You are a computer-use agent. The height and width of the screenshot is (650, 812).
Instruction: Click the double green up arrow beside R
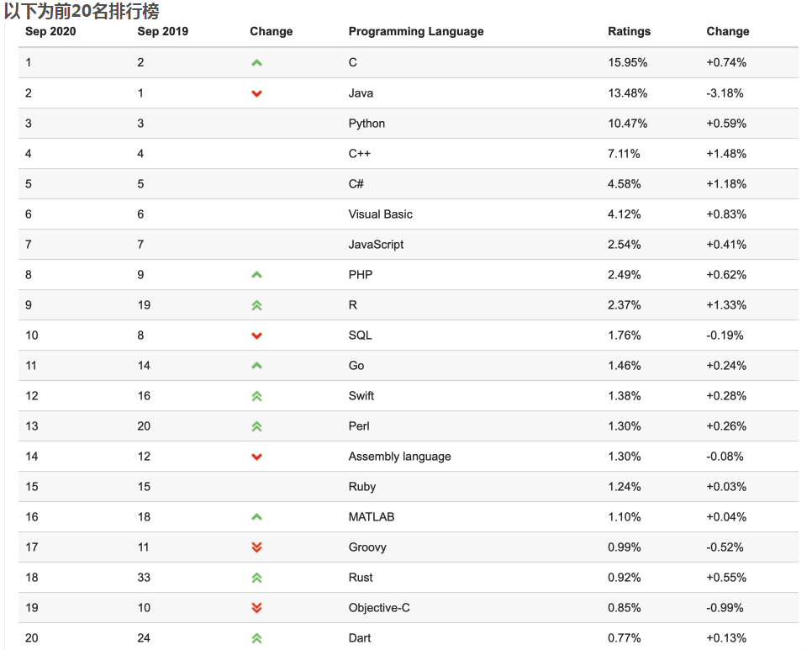[x=256, y=305]
